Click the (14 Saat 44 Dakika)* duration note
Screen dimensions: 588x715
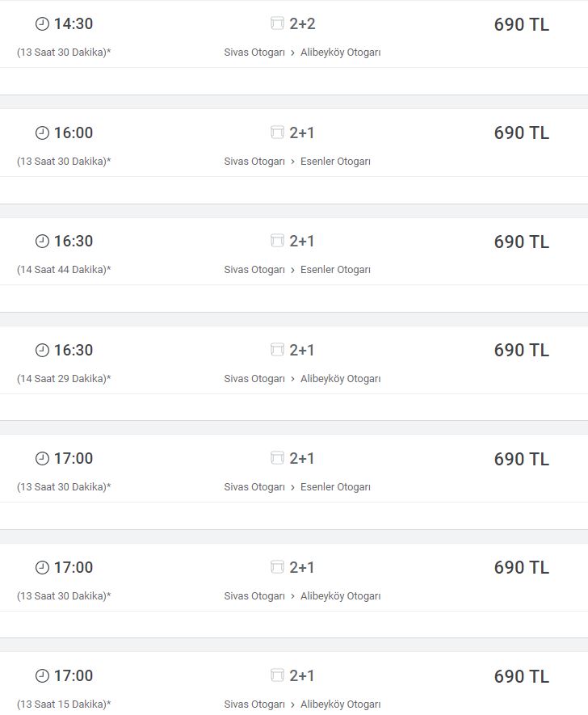pos(64,270)
